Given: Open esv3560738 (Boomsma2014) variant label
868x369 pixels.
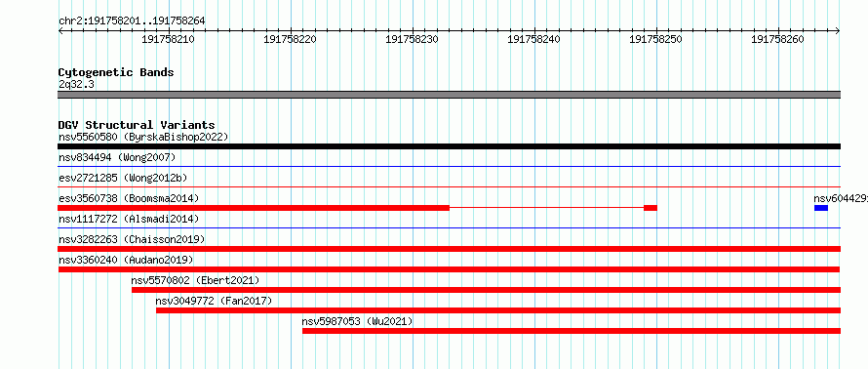Looking at the screenshot, I should [x=129, y=198].
